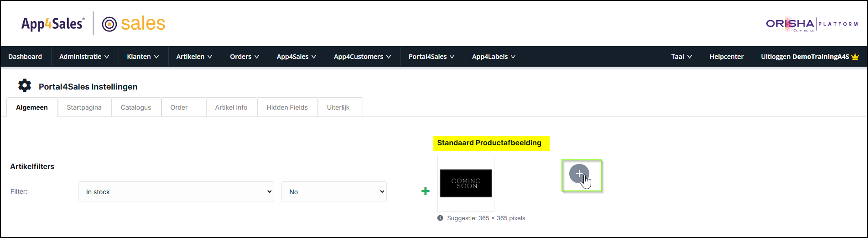The height and width of the screenshot is (238, 868).
Task: Switch to the Startpagina tab
Action: (84, 107)
